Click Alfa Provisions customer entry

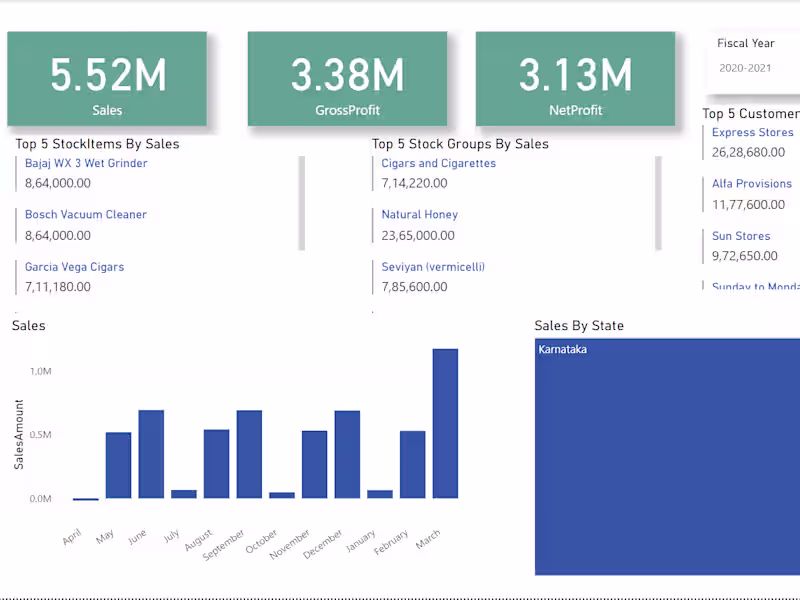pyautogui.click(x=751, y=184)
